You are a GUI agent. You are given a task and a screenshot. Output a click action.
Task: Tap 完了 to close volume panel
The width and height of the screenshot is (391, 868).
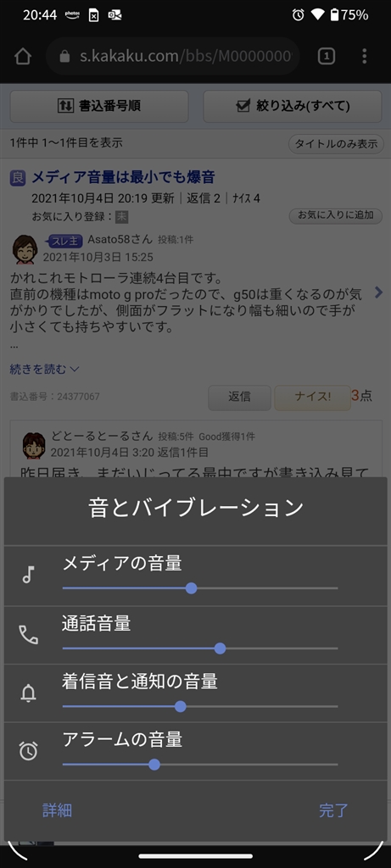pos(333,810)
